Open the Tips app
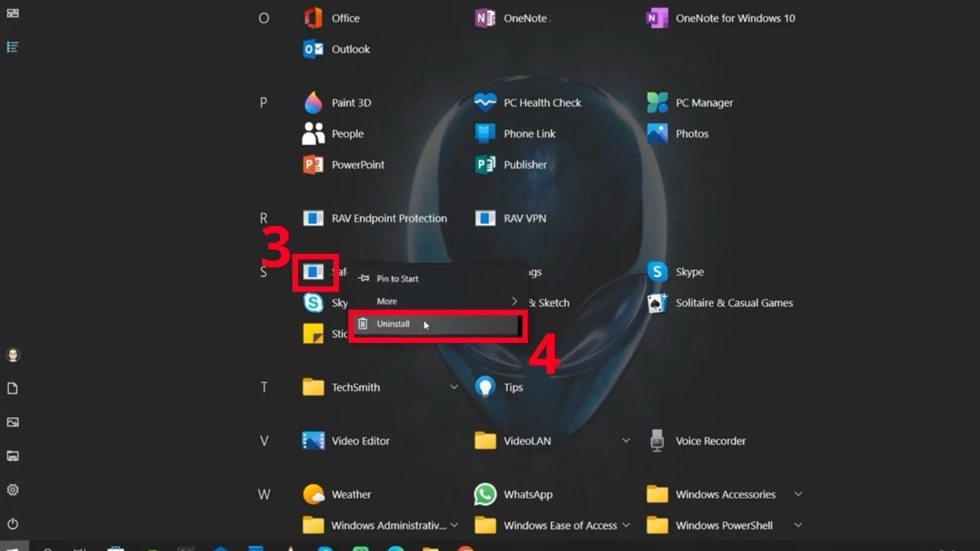 (499, 388)
